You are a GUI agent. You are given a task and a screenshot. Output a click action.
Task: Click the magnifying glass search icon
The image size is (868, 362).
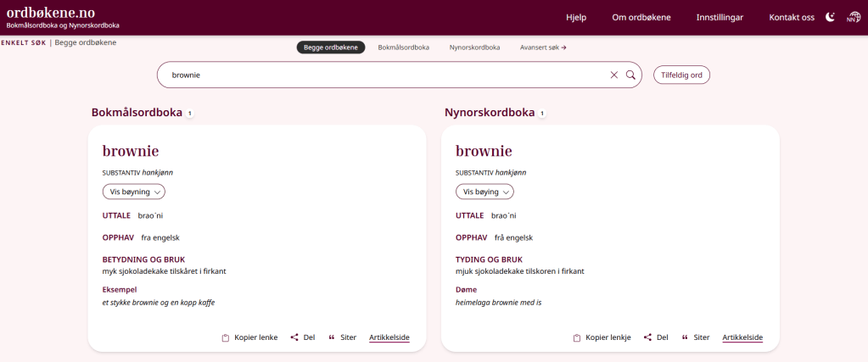click(630, 75)
